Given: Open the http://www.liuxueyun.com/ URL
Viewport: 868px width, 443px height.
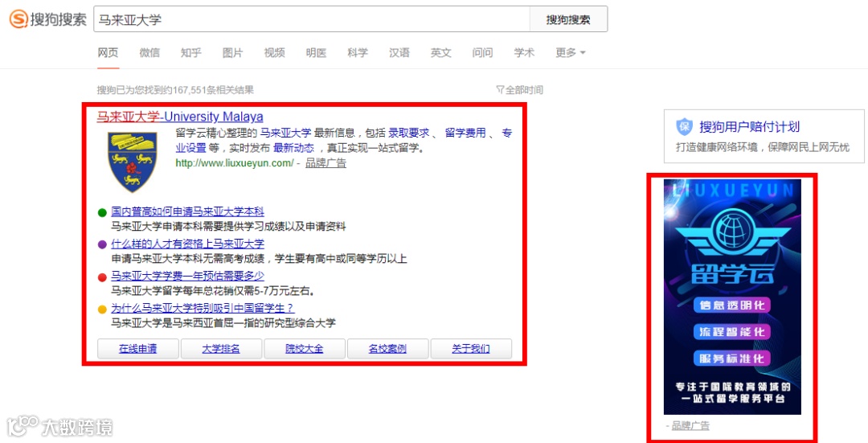Looking at the screenshot, I should tap(235, 162).
